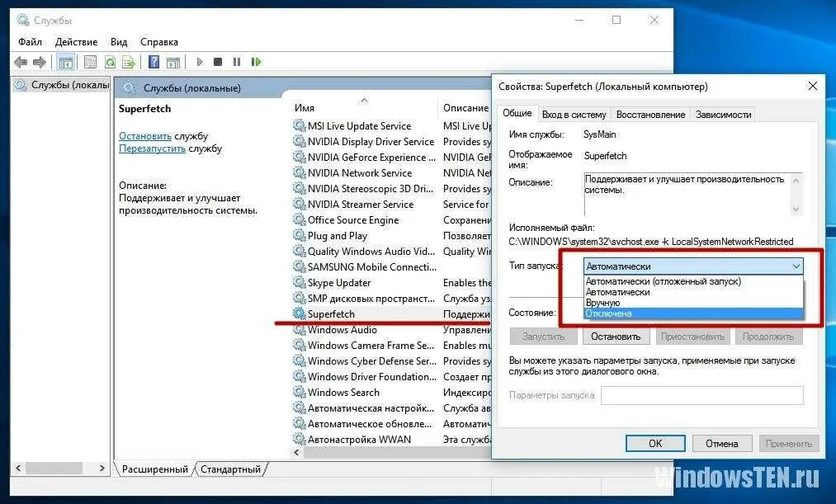
Task: Click the Help question mark toolbar icon
Action: click(x=154, y=63)
